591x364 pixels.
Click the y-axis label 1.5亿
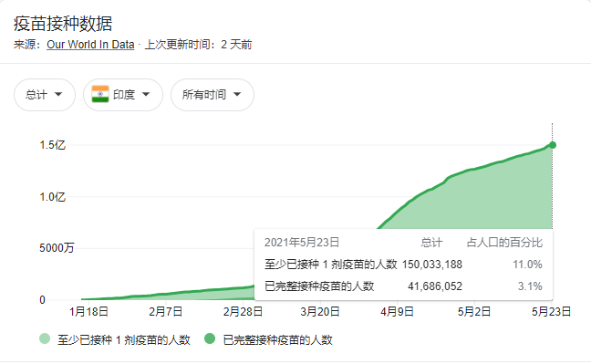click(x=52, y=145)
